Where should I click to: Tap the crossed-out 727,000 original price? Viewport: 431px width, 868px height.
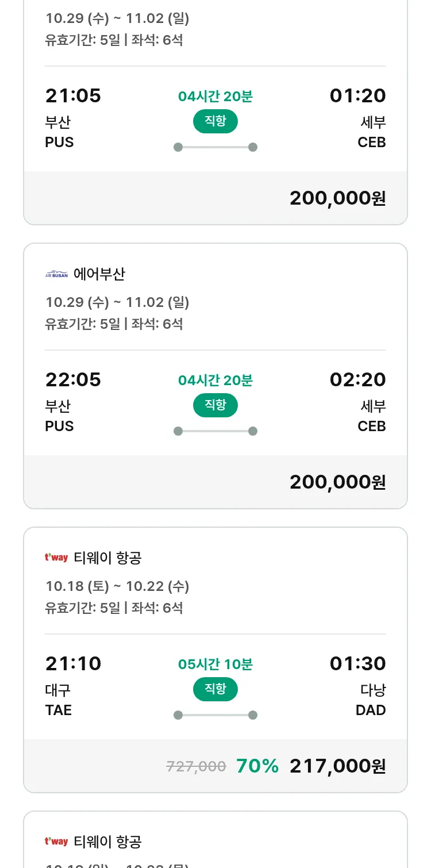coord(196,766)
